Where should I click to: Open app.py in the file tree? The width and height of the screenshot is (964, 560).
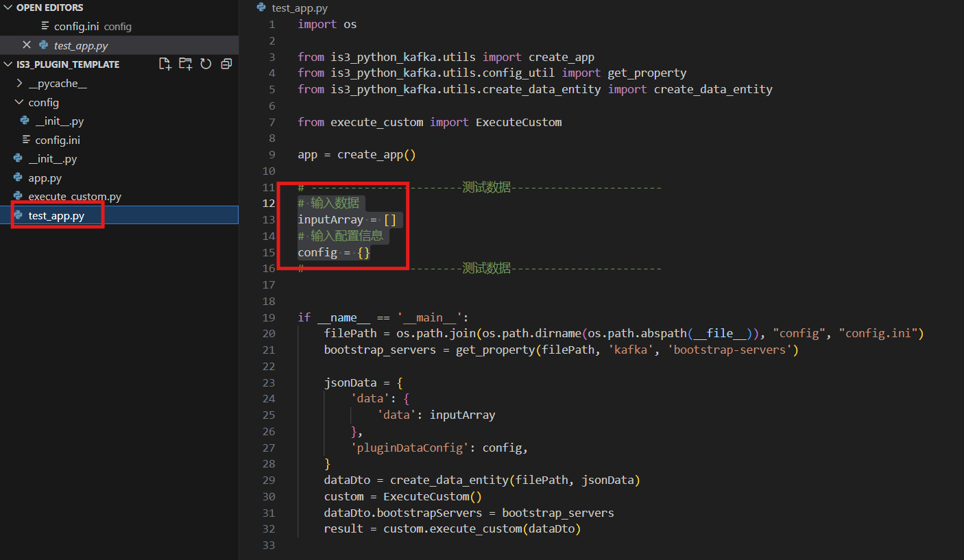[45, 178]
